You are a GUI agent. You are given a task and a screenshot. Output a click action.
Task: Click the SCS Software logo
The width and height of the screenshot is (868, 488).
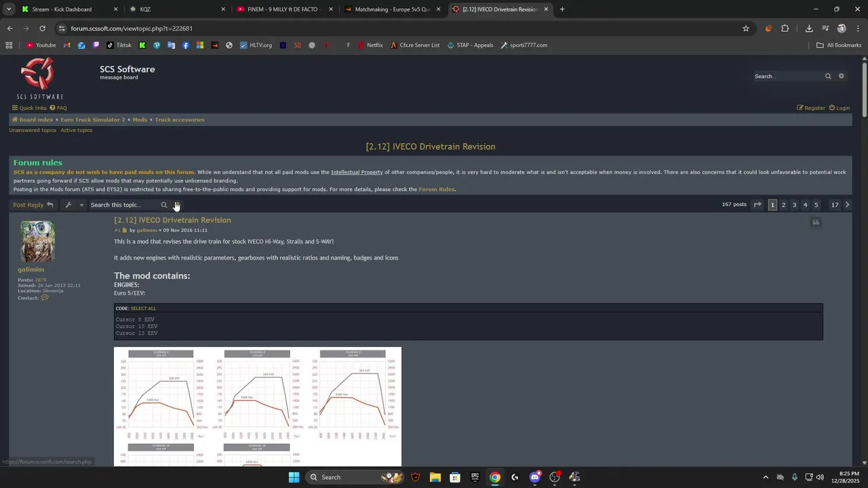pyautogui.click(x=40, y=79)
